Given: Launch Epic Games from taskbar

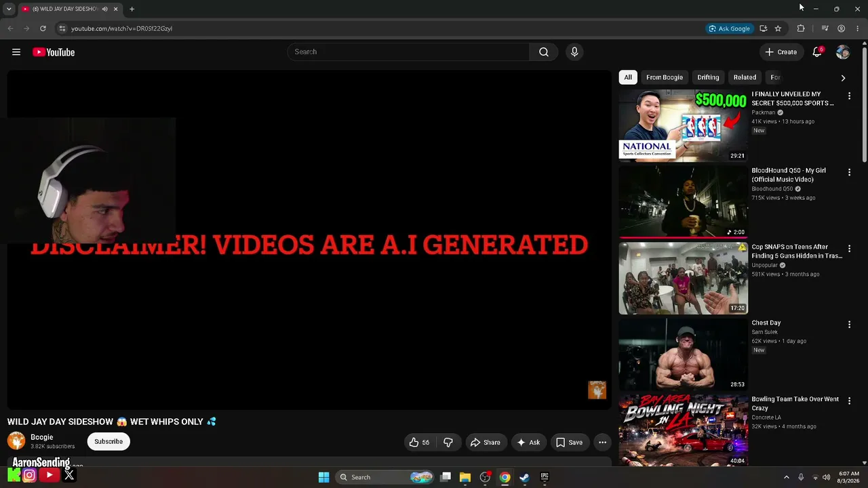Looking at the screenshot, I should (545, 477).
